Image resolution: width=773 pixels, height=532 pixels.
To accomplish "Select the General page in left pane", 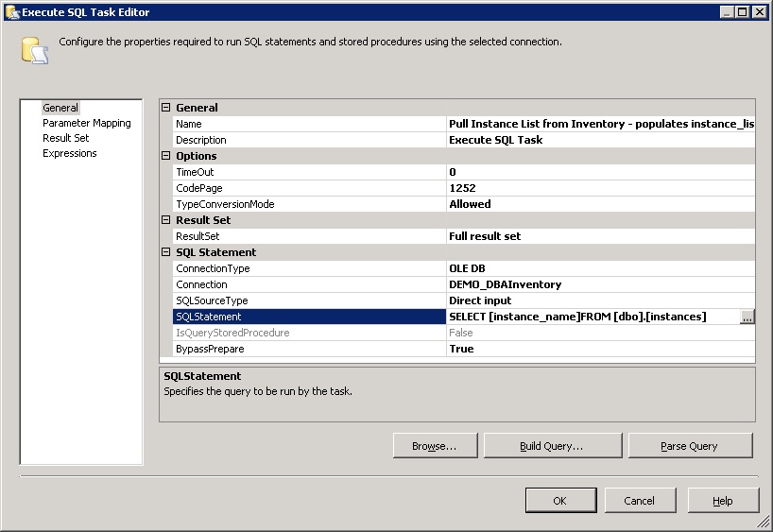I will [x=60, y=108].
